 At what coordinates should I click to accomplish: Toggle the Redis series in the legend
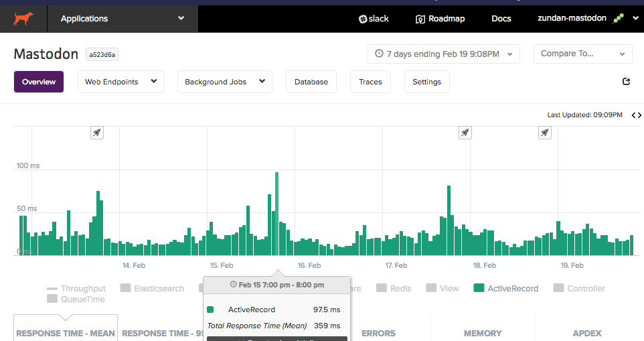click(x=394, y=289)
